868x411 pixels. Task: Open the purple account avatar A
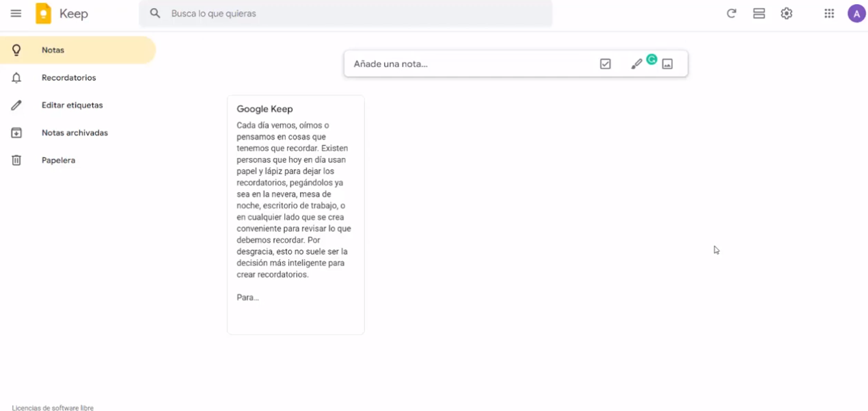(x=856, y=14)
